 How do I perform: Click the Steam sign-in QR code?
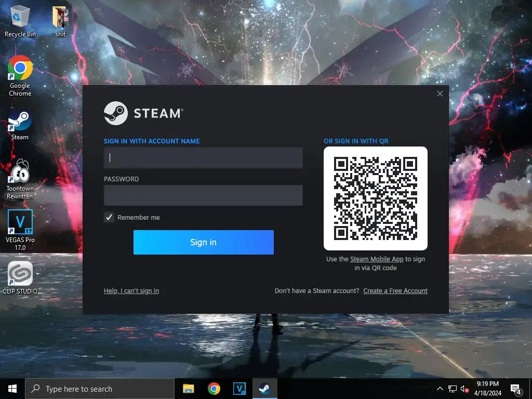click(375, 198)
